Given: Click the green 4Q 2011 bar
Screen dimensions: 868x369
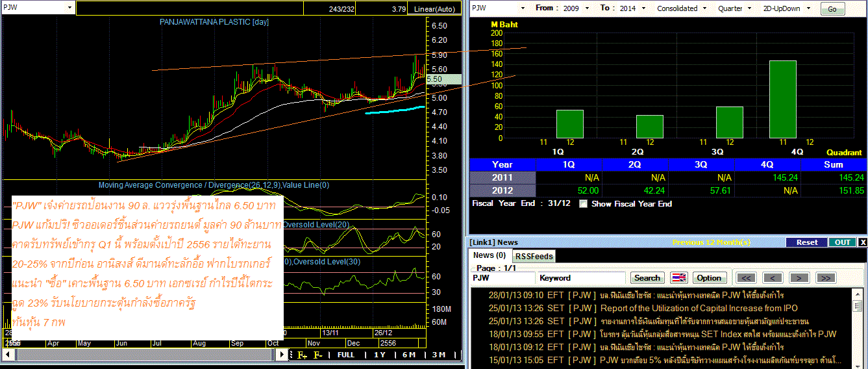Looking at the screenshot, I should (782, 99).
